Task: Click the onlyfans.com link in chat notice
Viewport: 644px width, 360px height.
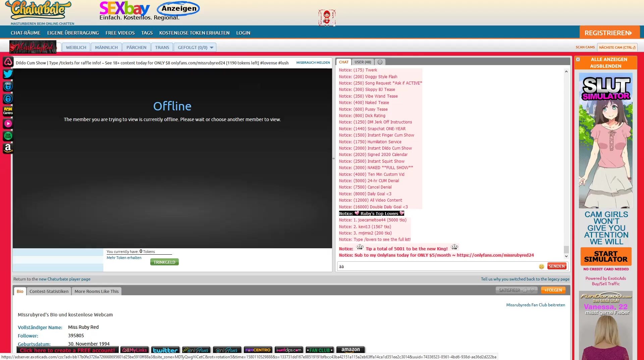Action: (x=495, y=255)
